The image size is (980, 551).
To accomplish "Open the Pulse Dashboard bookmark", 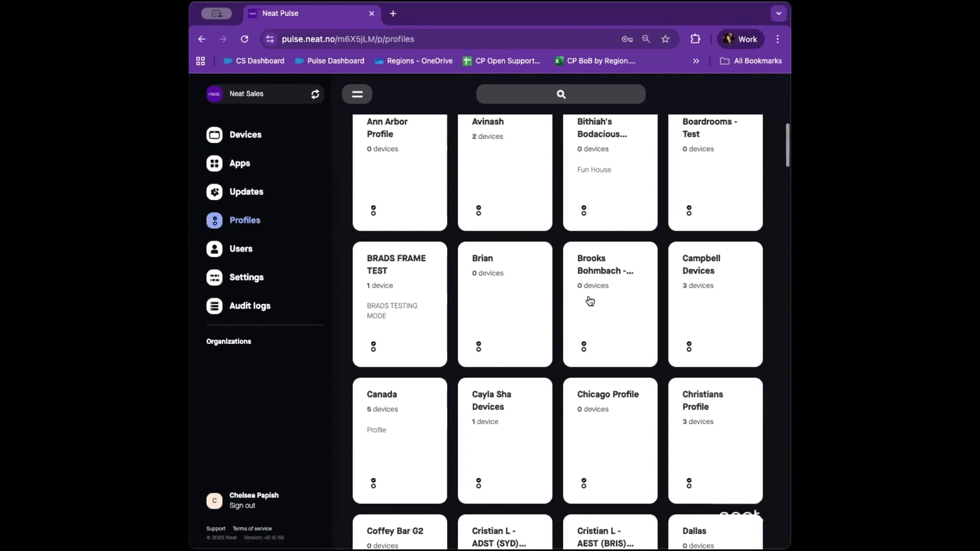I will 335,61.
